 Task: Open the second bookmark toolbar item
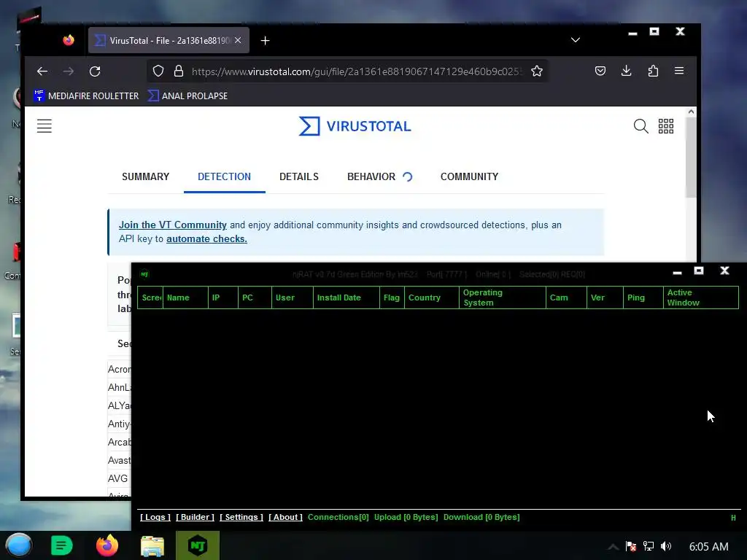187,96
